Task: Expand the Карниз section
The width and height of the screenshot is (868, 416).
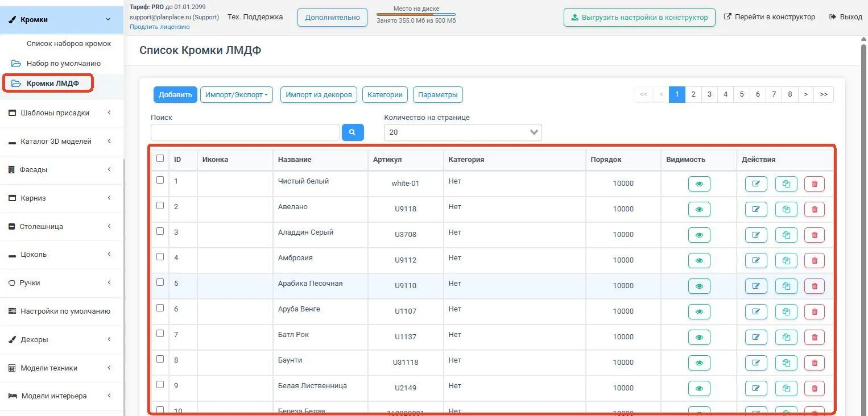Action: coord(61,198)
